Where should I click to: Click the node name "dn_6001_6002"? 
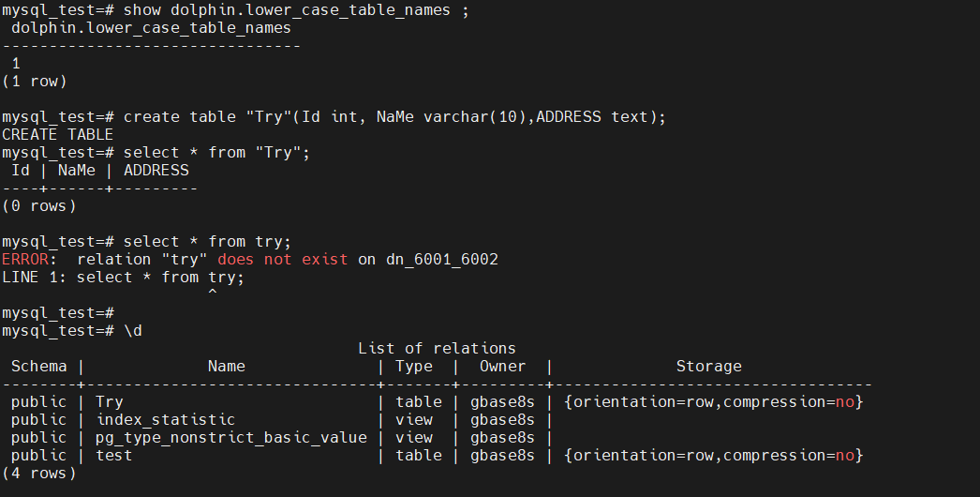coord(441,259)
